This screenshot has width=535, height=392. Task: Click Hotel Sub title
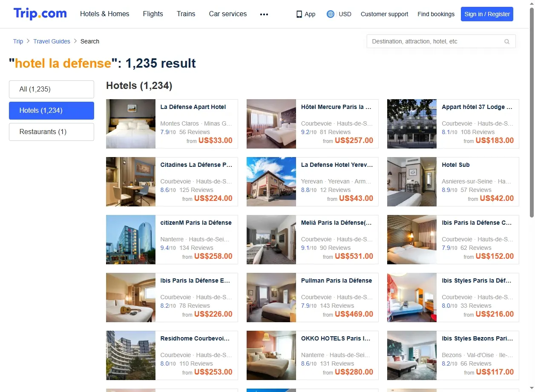[x=455, y=165]
